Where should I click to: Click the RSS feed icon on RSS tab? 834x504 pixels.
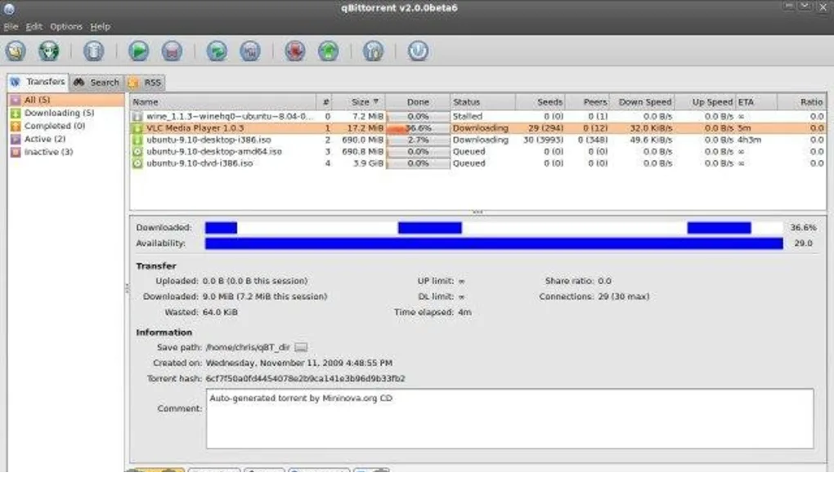click(x=133, y=83)
